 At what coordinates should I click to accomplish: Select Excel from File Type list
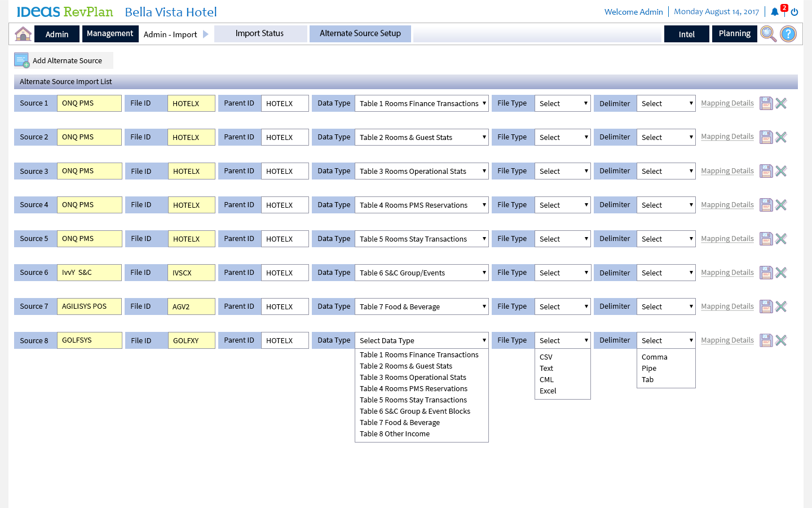pyautogui.click(x=548, y=391)
